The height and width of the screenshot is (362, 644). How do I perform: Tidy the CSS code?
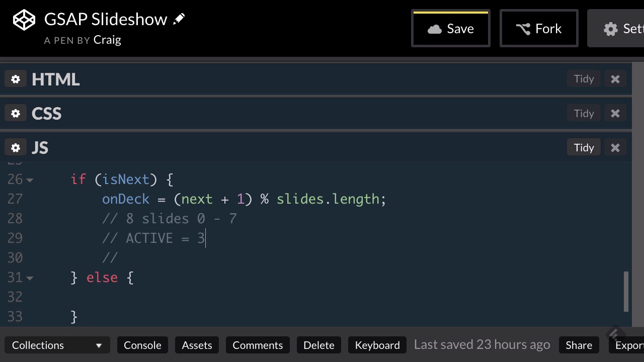(x=584, y=113)
